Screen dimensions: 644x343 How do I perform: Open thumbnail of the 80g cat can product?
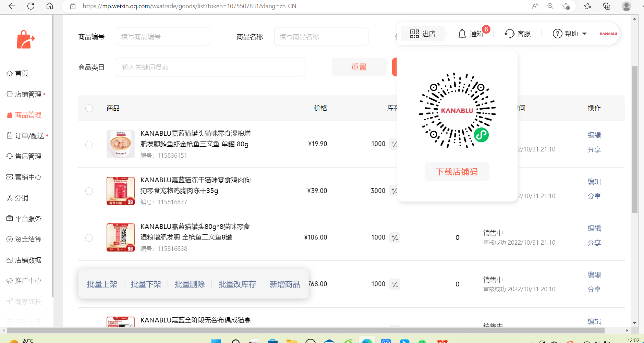pyautogui.click(x=121, y=144)
